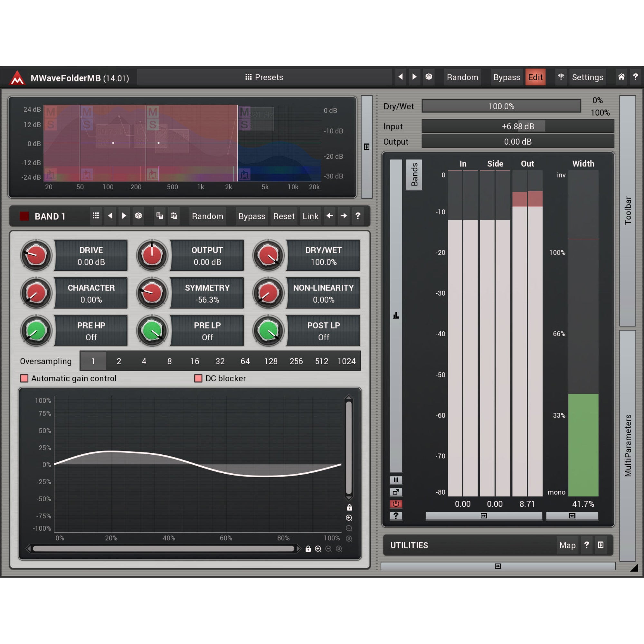The image size is (644, 644).
Task: Copy Band 1 settings icon
Action: pyautogui.click(x=159, y=216)
